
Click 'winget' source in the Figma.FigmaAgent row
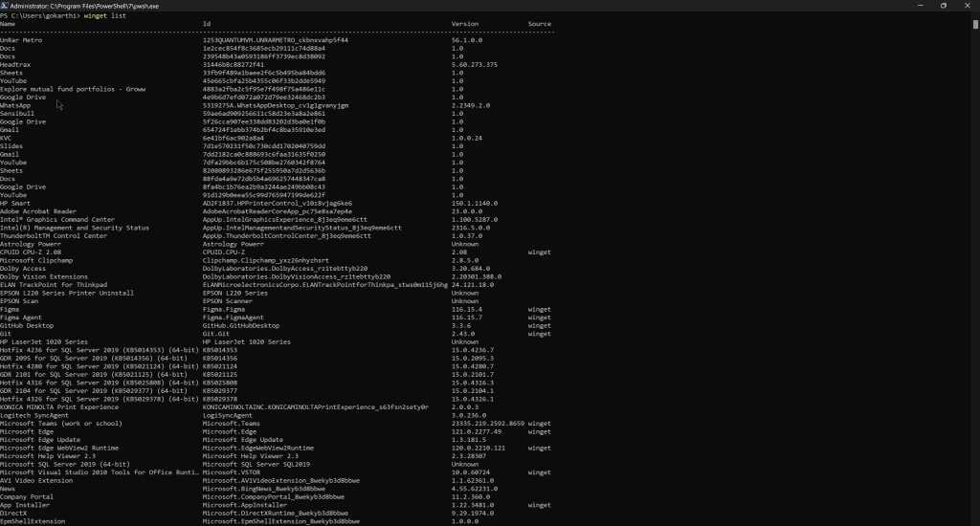540,317
